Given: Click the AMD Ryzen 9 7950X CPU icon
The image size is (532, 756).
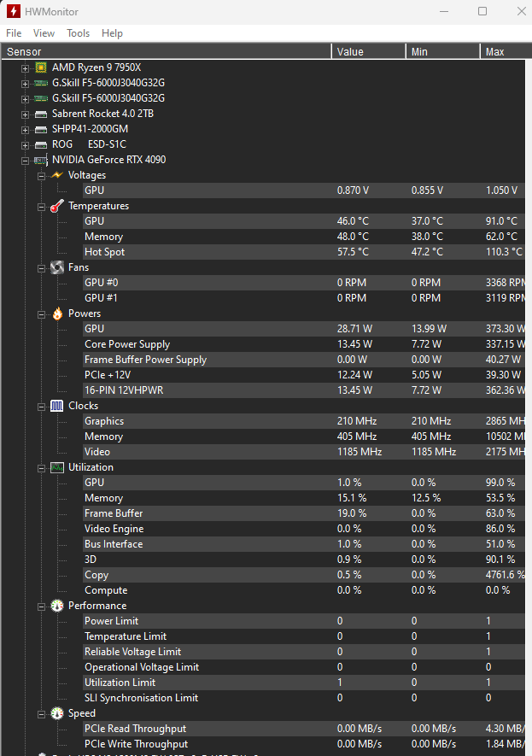Looking at the screenshot, I should point(41,67).
